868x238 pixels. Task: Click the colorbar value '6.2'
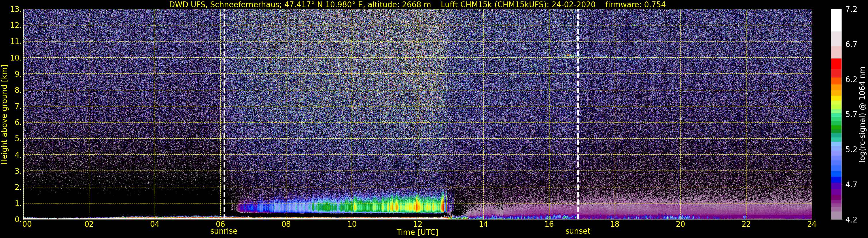pos(851,79)
